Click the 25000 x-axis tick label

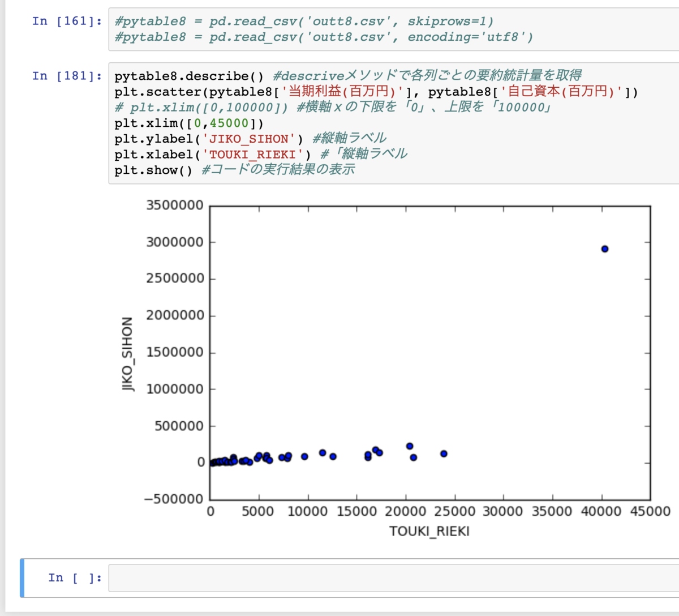tap(454, 512)
